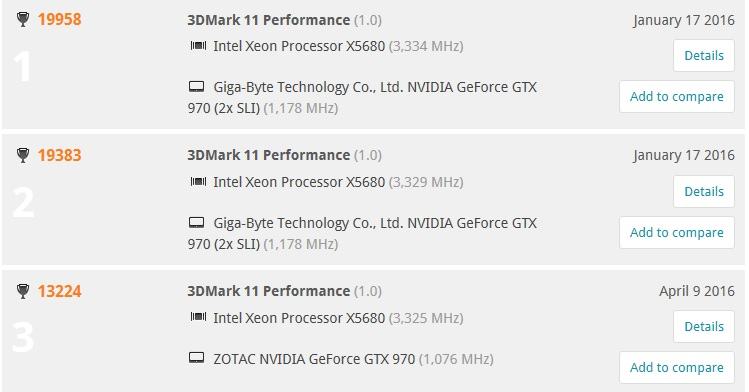
Task: Click the graphics card icon in the first result
Action: (x=197, y=86)
